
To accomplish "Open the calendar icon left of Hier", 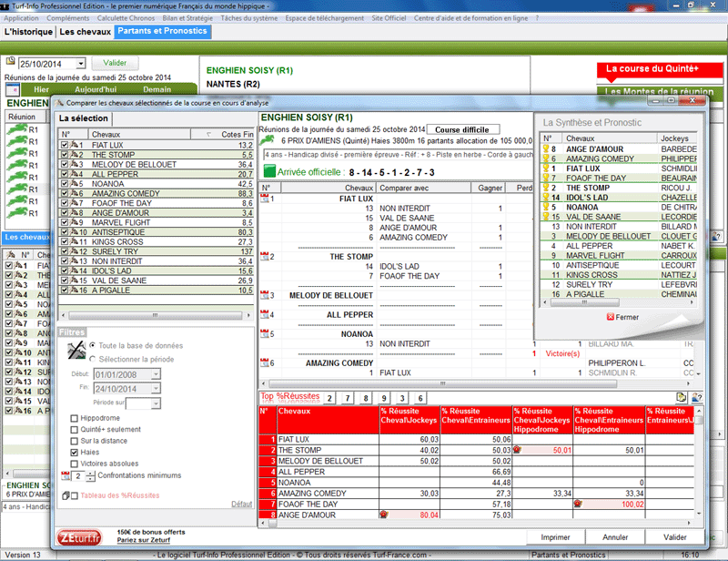I will click(x=13, y=89).
